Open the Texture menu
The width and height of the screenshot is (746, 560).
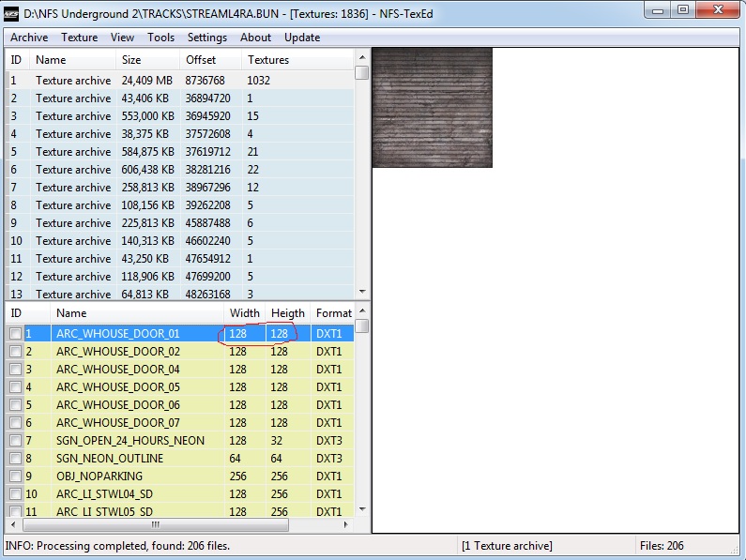79,38
